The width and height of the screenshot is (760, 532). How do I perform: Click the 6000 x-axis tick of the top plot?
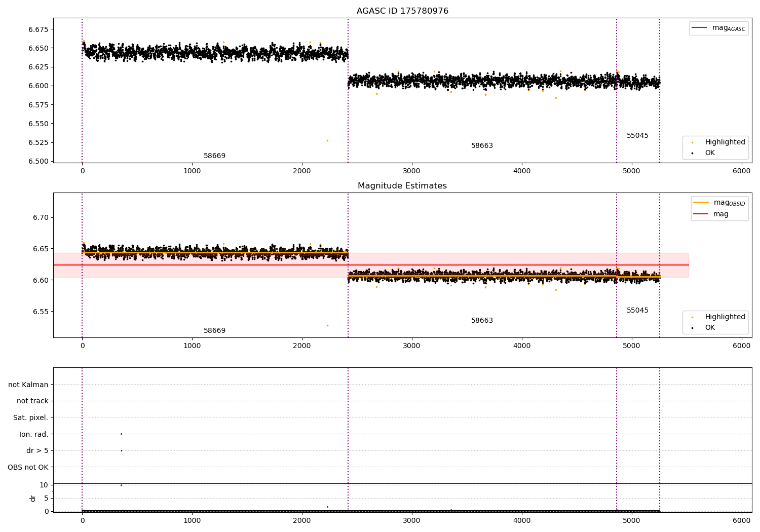click(x=742, y=171)
